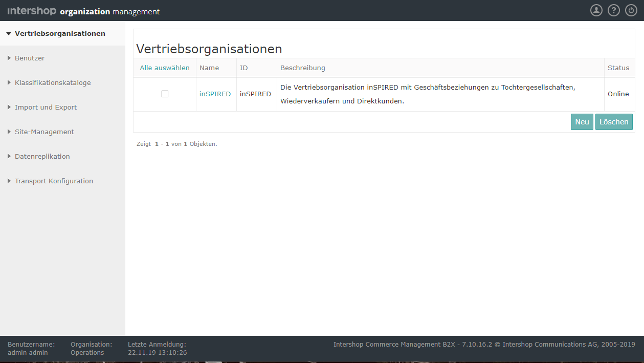
Task: Expand the Site-Management section
Action: 43,132
